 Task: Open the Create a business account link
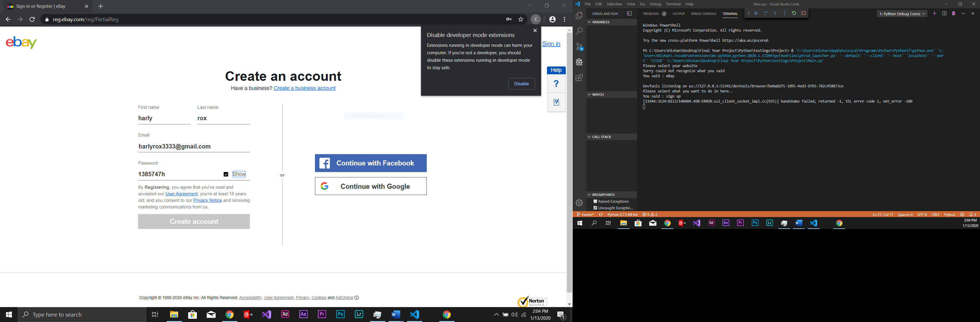point(304,88)
